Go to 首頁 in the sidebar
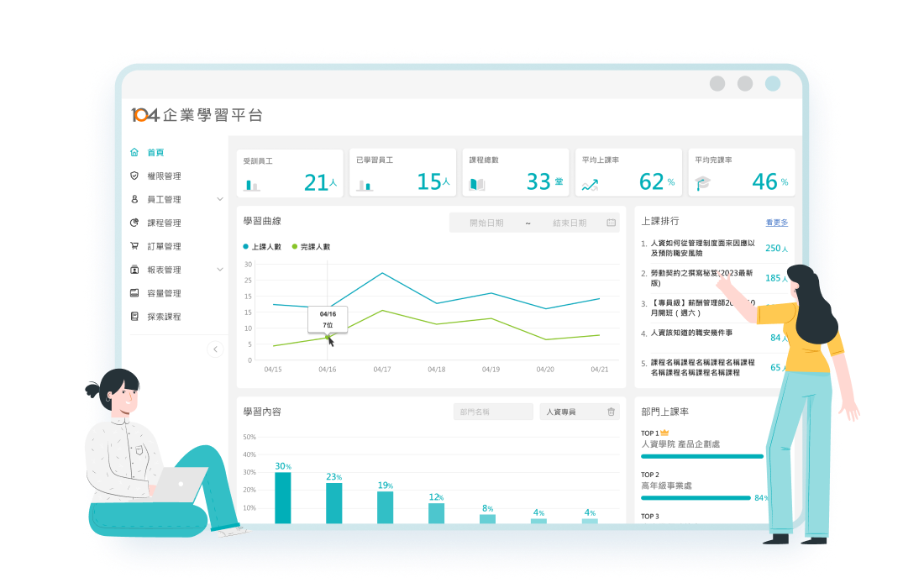Image resolution: width=924 pixels, height=588 pixels. coord(155,153)
